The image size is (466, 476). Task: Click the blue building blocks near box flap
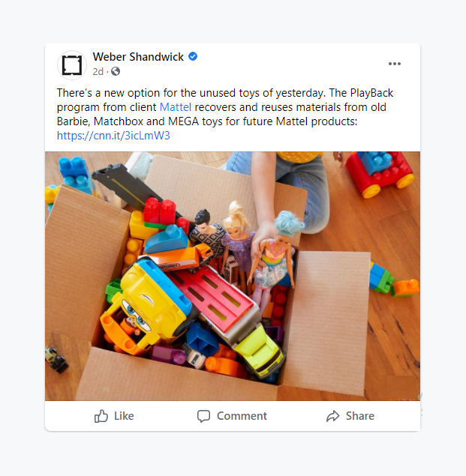coord(75,175)
